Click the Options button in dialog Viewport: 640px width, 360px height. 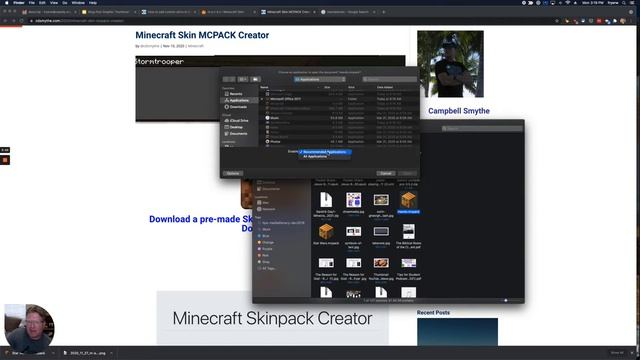click(233, 173)
